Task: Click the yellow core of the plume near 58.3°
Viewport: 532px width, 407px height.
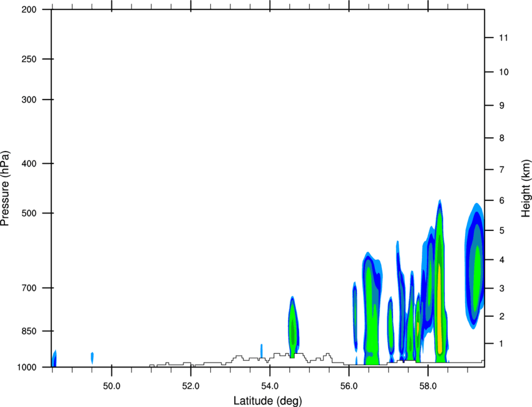Action: click(440, 309)
